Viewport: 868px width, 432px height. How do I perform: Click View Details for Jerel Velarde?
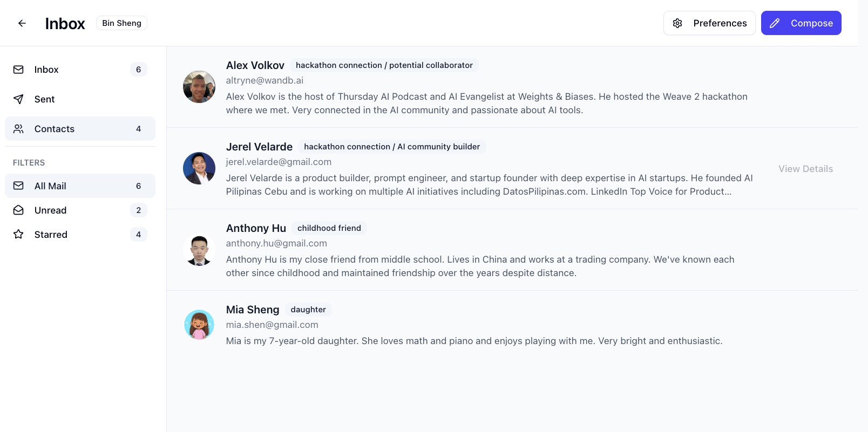805,169
